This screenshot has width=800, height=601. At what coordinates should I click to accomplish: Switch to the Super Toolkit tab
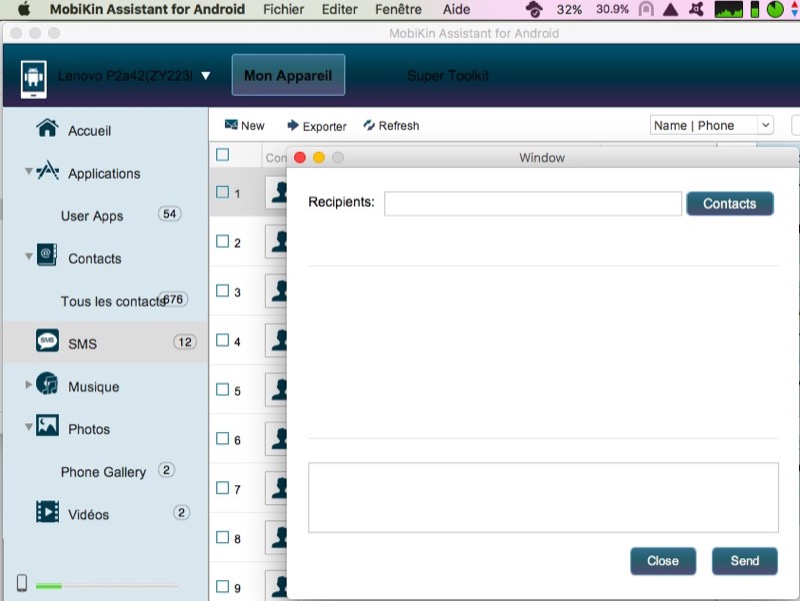point(447,76)
